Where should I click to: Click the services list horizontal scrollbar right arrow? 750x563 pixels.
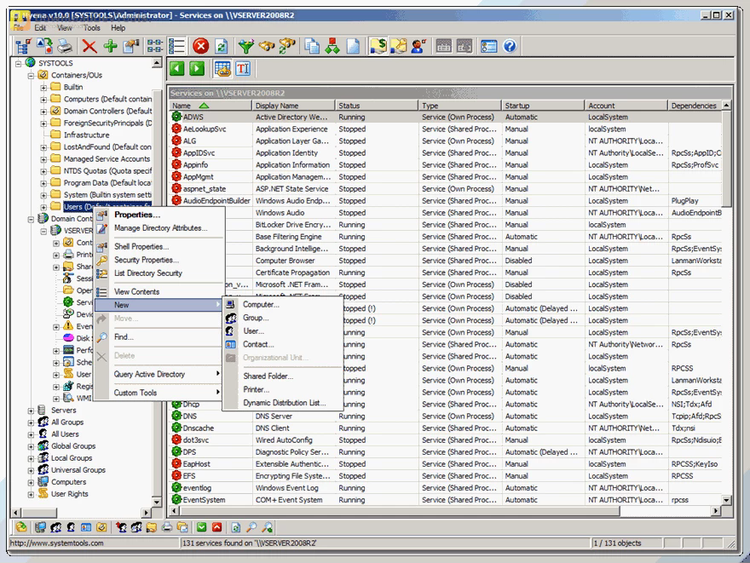pos(716,511)
